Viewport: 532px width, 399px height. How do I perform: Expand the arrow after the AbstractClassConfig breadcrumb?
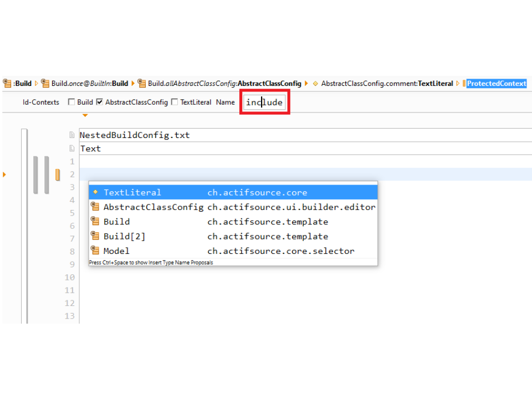click(x=306, y=84)
